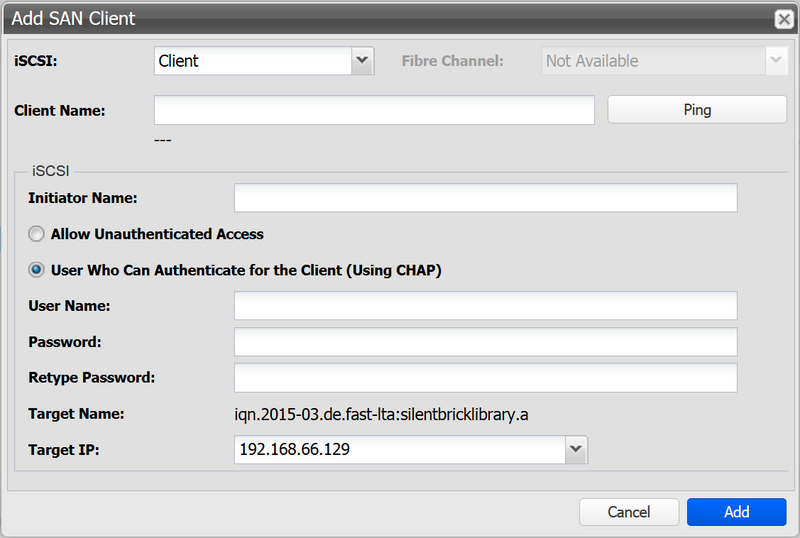Open the Target IP dropdown arrow
This screenshot has height=538, width=800.
[x=576, y=450]
